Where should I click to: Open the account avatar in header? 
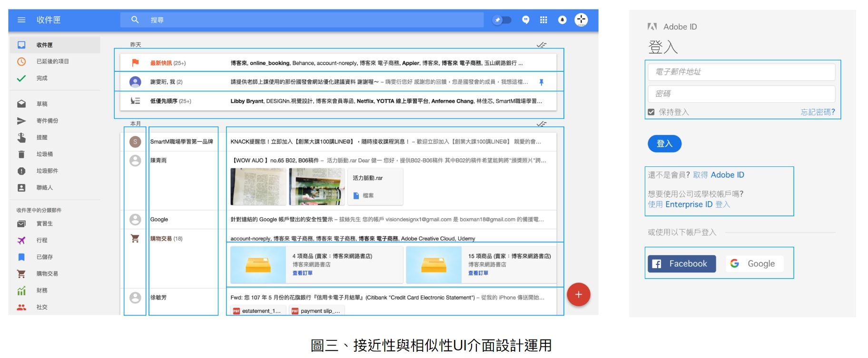coord(582,20)
